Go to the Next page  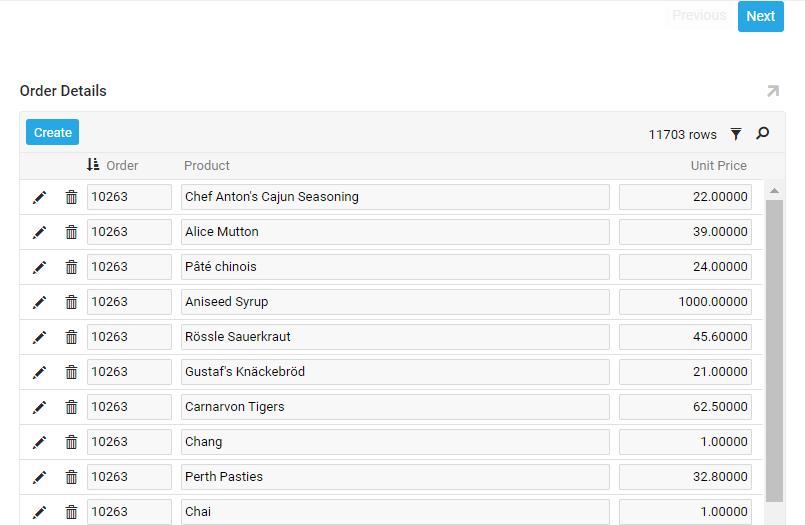pyautogui.click(x=760, y=16)
